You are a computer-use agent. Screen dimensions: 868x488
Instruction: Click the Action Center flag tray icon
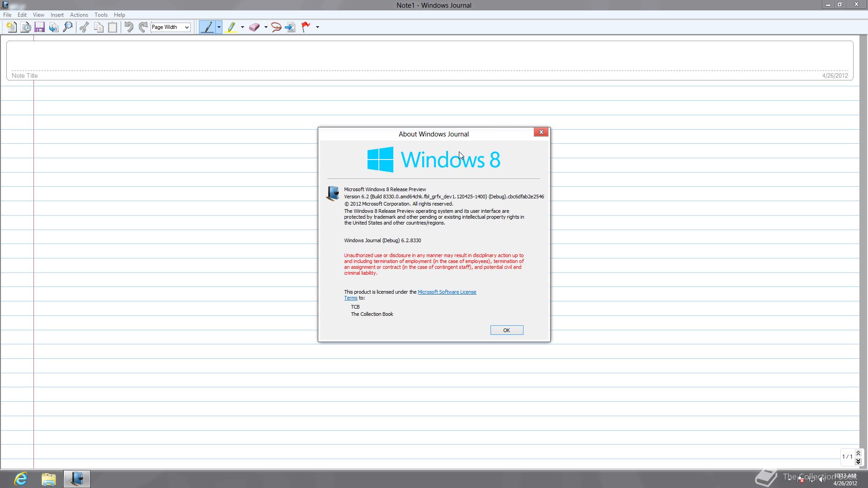801,479
